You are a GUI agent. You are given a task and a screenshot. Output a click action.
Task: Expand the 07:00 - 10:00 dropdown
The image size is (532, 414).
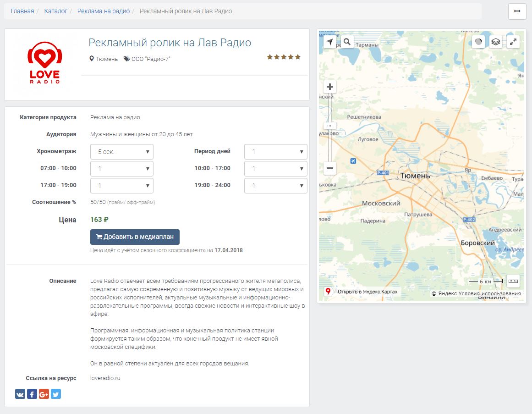click(122, 169)
